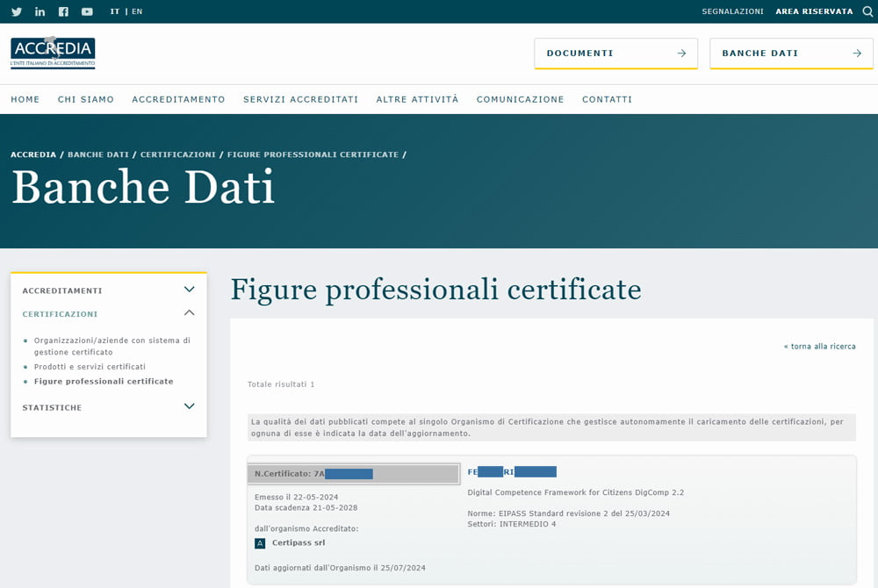
Task: Open the Twitter social link
Action: (17, 11)
